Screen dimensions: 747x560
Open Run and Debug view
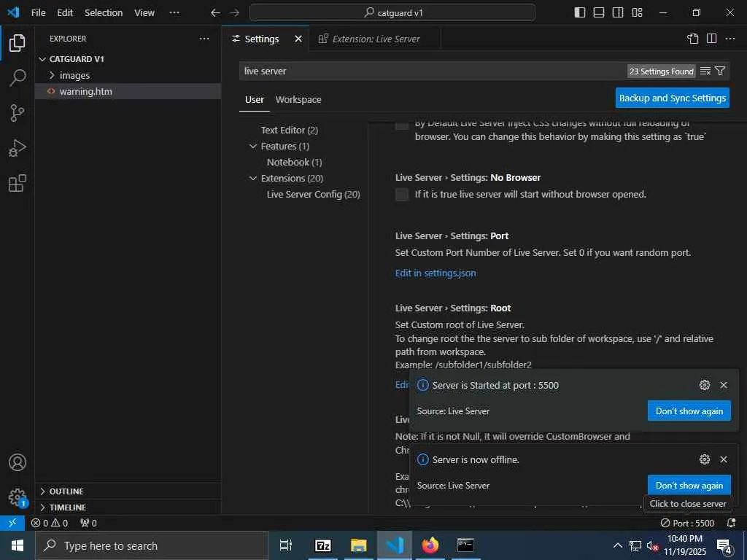(x=18, y=148)
